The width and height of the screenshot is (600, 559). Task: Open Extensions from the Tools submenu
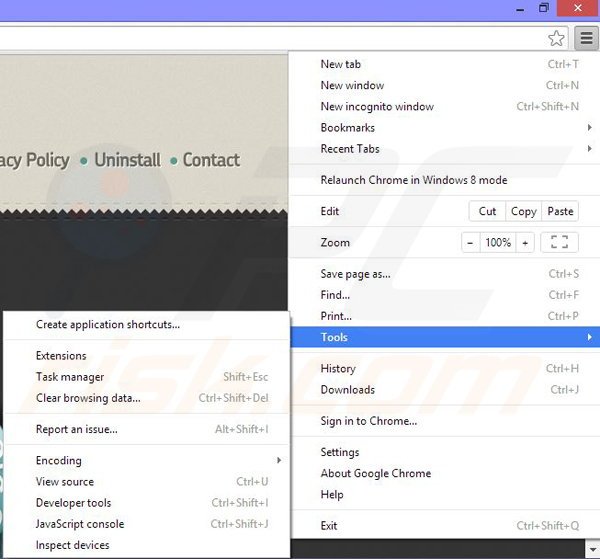[x=61, y=356]
